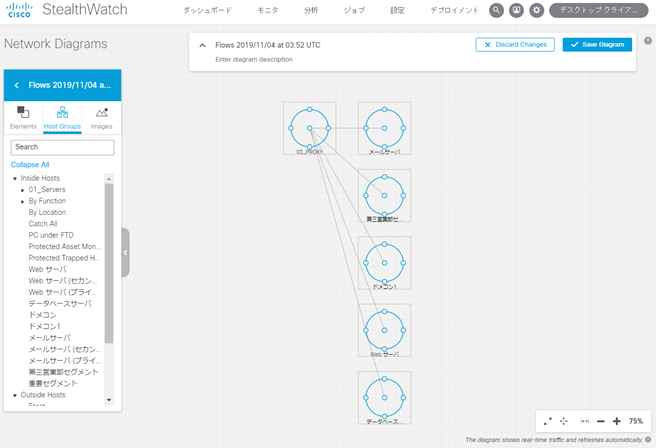656x448 pixels.
Task: Collapse the diagram header with chevron
Action: [203, 45]
